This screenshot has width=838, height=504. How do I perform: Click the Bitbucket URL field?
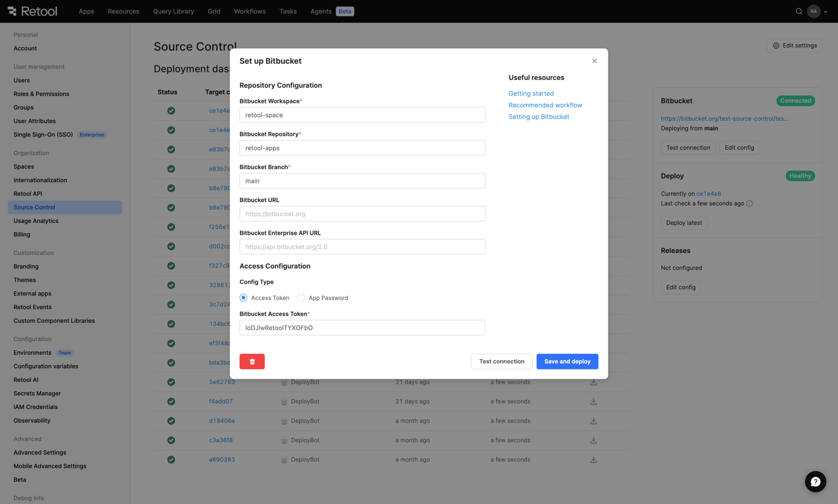click(362, 214)
